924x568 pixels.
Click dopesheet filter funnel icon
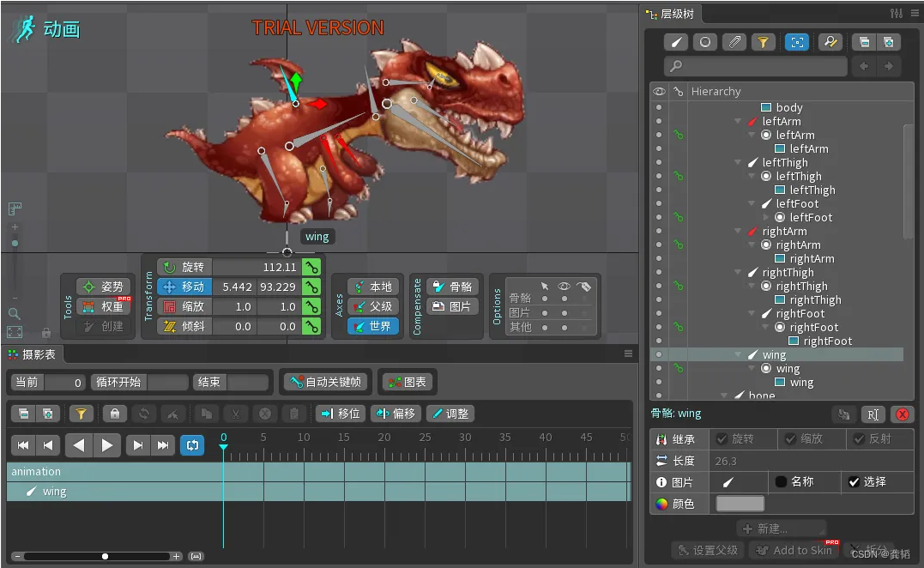point(82,414)
